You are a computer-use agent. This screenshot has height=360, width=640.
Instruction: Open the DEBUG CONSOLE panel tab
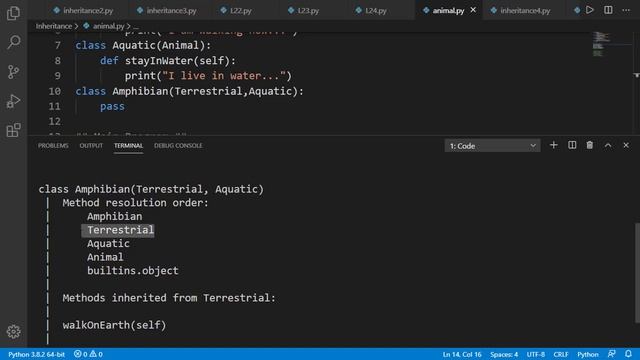point(178,146)
